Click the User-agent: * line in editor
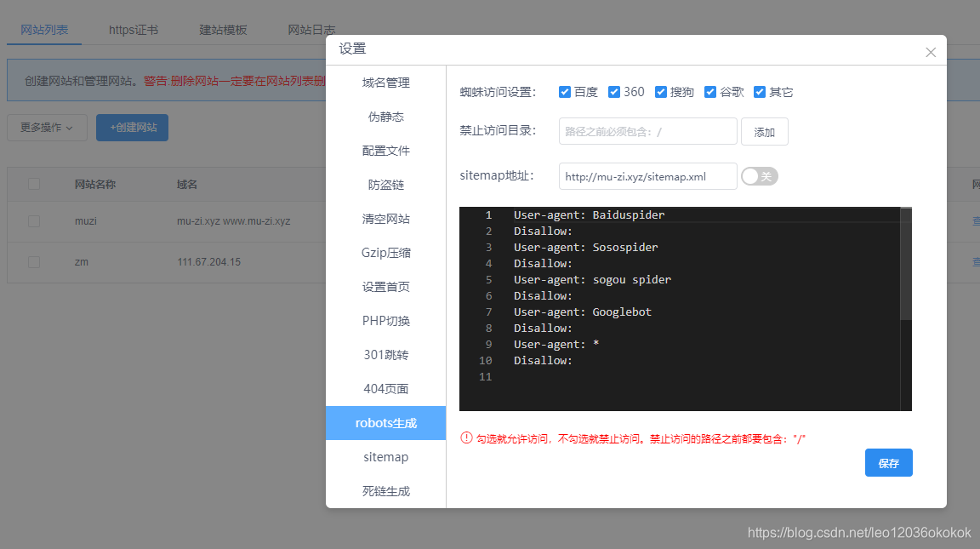980x549 pixels. pyautogui.click(x=556, y=345)
